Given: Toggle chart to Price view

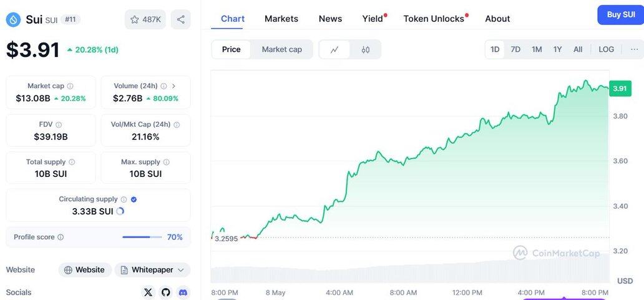Looking at the screenshot, I should coord(231,49).
